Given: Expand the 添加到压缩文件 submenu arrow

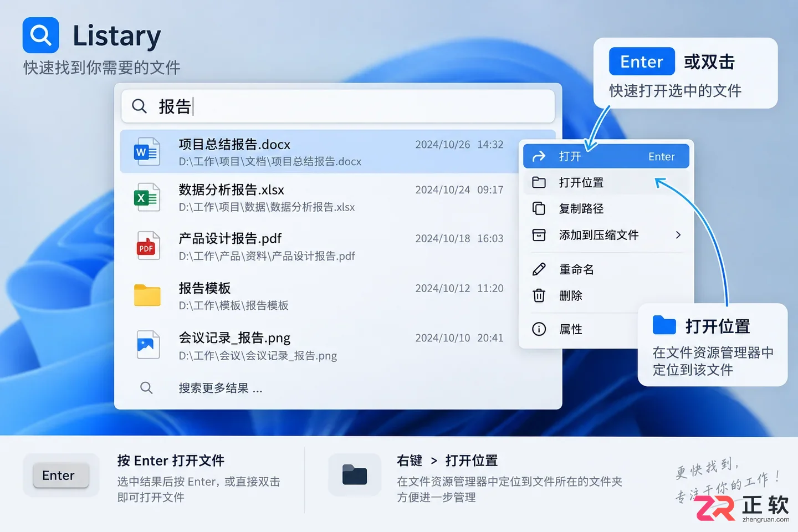Looking at the screenshot, I should pyautogui.click(x=678, y=235).
